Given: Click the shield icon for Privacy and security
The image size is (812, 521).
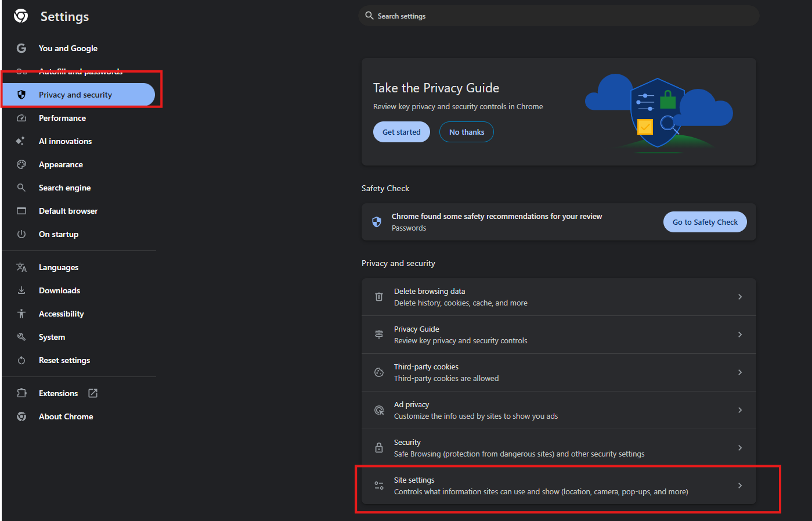Looking at the screenshot, I should pyautogui.click(x=21, y=95).
